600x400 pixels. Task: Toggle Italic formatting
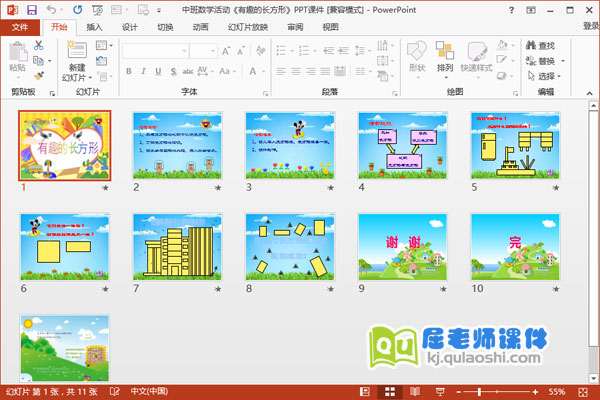tap(143, 71)
